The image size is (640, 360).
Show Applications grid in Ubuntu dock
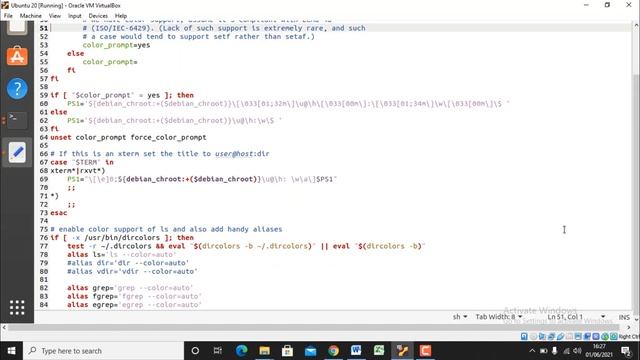pyautogui.click(x=17, y=307)
